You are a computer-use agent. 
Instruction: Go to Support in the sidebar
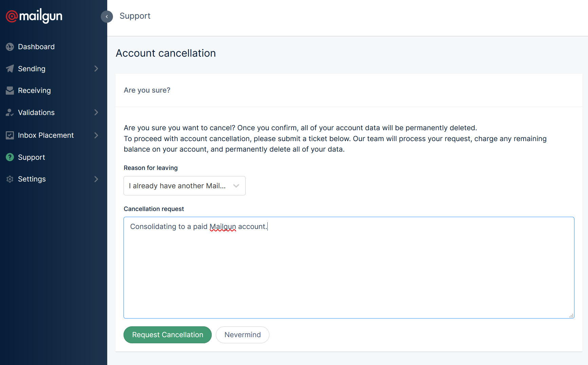pyautogui.click(x=32, y=157)
